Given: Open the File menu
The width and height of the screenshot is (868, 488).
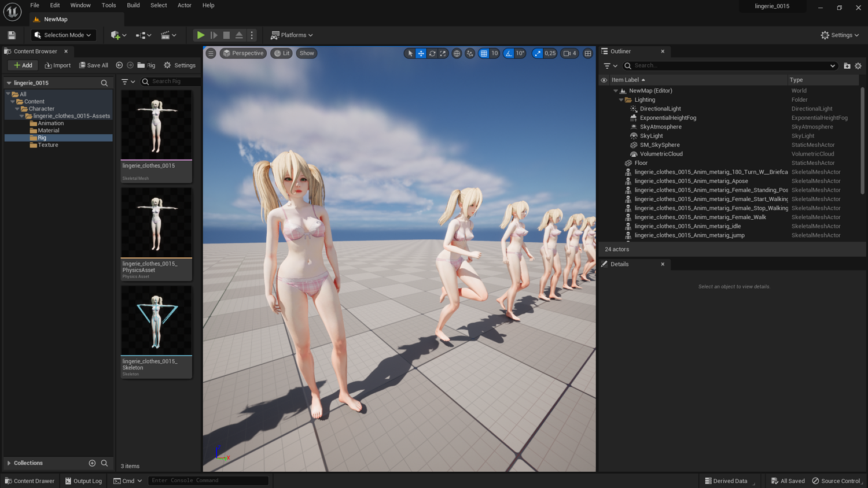Looking at the screenshot, I should pos(35,5).
